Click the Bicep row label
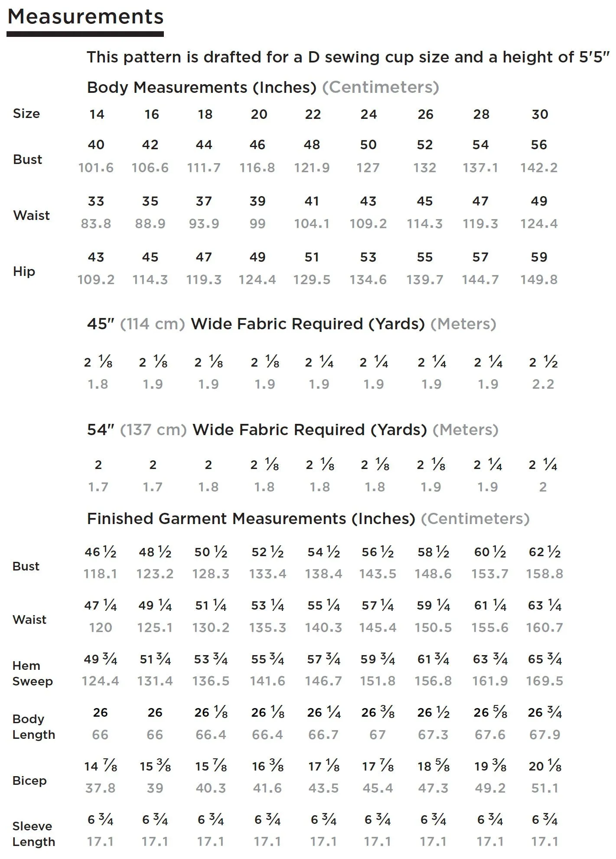The height and width of the screenshot is (859, 616). point(29,780)
